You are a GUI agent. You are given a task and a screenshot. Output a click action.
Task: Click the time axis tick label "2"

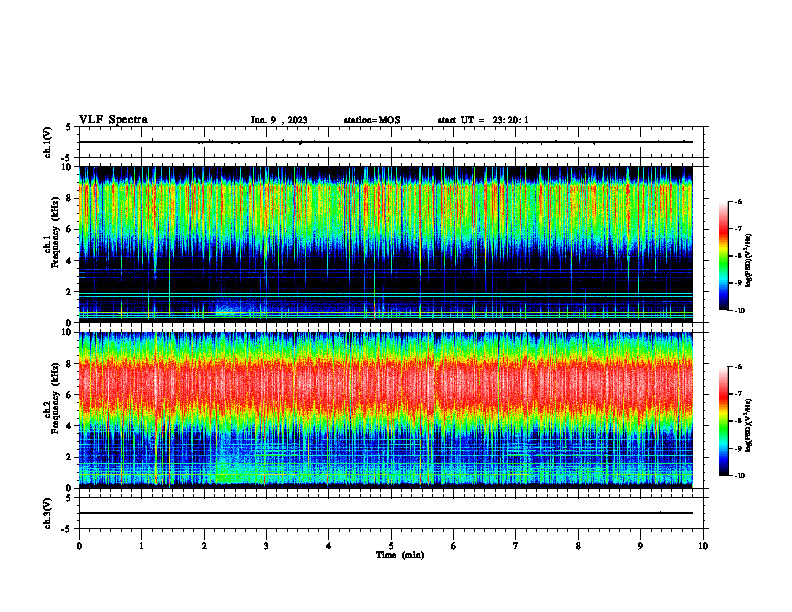(204, 546)
